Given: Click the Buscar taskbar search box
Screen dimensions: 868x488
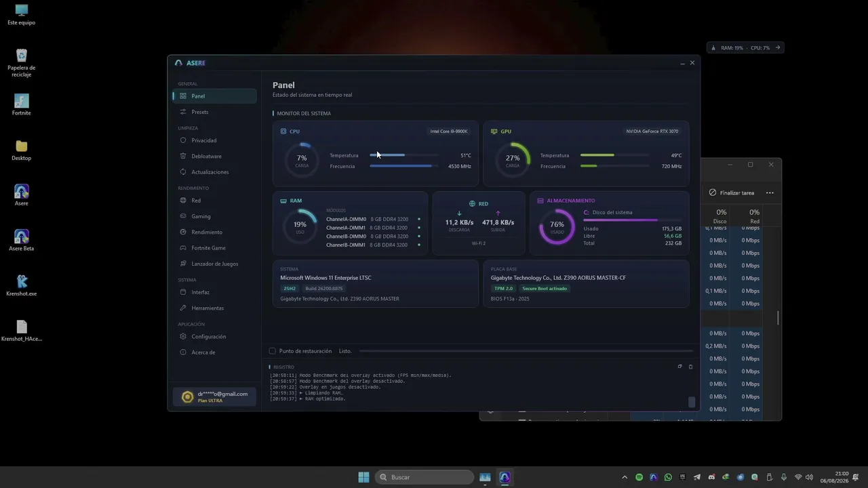Looking at the screenshot, I should click(424, 477).
